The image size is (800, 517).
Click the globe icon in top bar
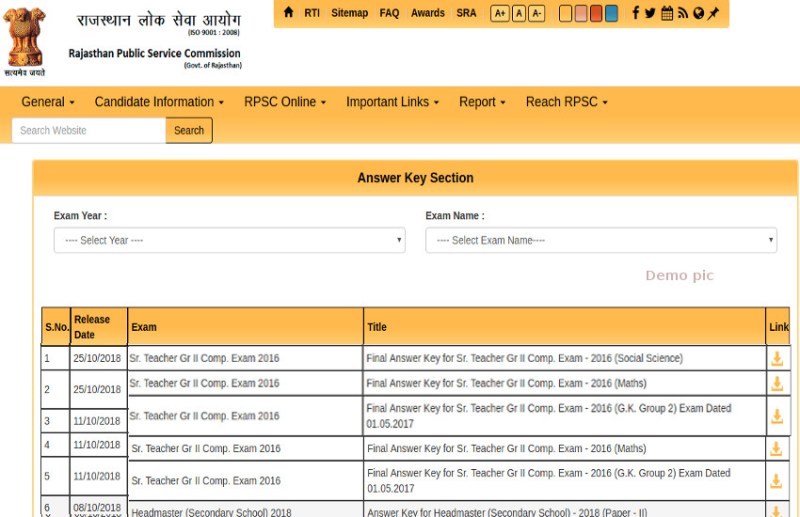pos(698,13)
